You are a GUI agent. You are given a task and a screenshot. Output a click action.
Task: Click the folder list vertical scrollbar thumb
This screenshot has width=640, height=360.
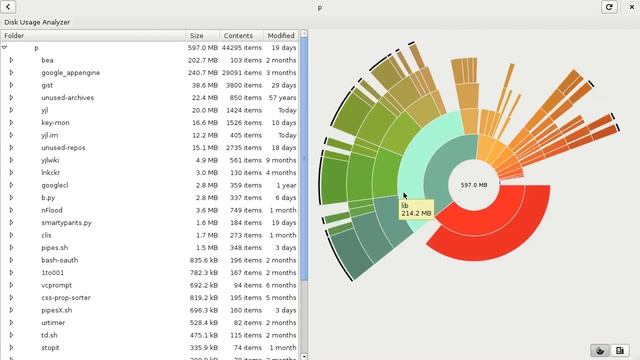(304, 159)
